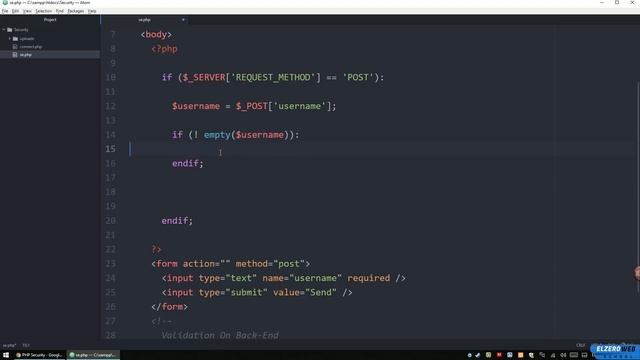Click the Security folder icon

pos(10,30)
